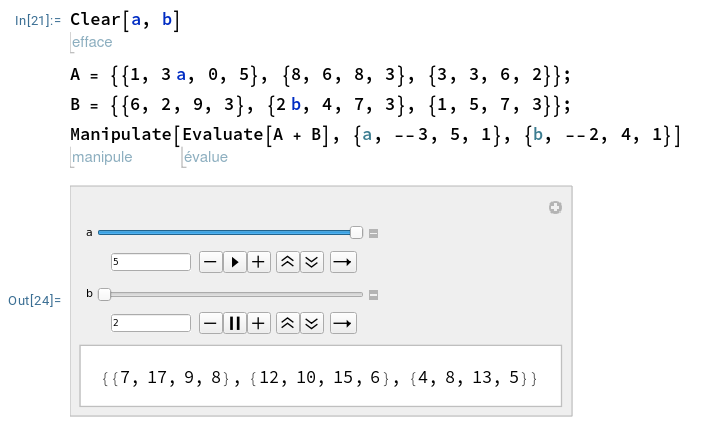The height and width of the screenshot is (425, 701).
Task: Click the slower double-chevron for b
Action: pos(312,323)
